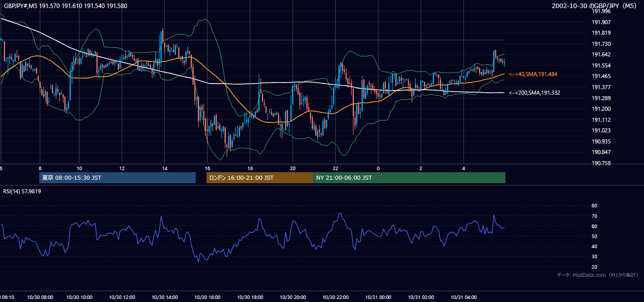Click the London 16:00-21:00 JST session bar
Screen dimensions: 644x302
(260, 178)
